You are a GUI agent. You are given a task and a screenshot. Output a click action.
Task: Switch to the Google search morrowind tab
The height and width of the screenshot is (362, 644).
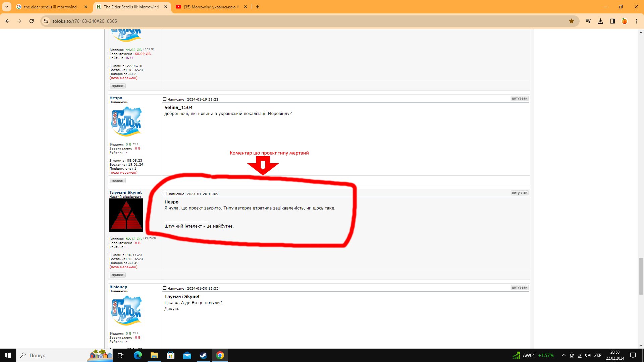pyautogui.click(x=50, y=7)
